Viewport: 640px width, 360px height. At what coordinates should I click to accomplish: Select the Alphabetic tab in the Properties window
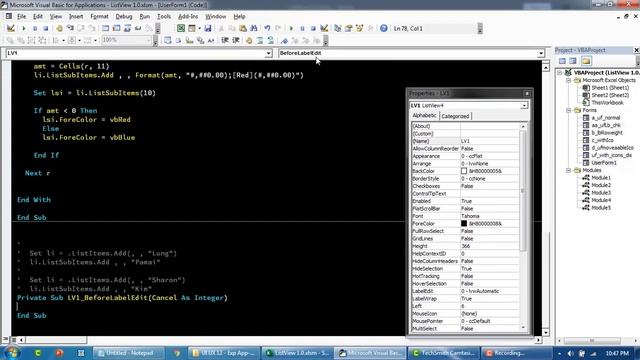pos(424,116)
